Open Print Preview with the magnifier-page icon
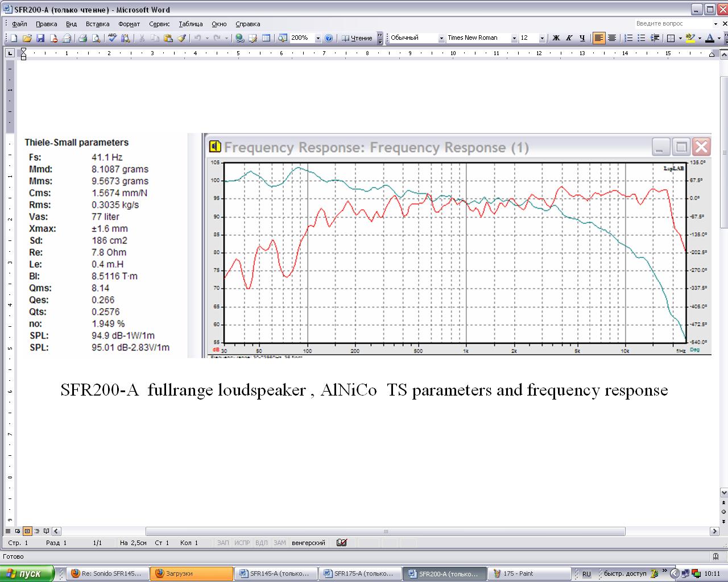Screen dimensions: 728x582 point(96,38)
